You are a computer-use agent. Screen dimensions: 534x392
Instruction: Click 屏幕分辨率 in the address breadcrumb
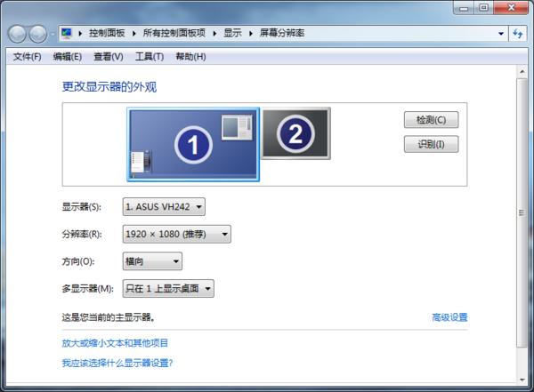[282, 33]
